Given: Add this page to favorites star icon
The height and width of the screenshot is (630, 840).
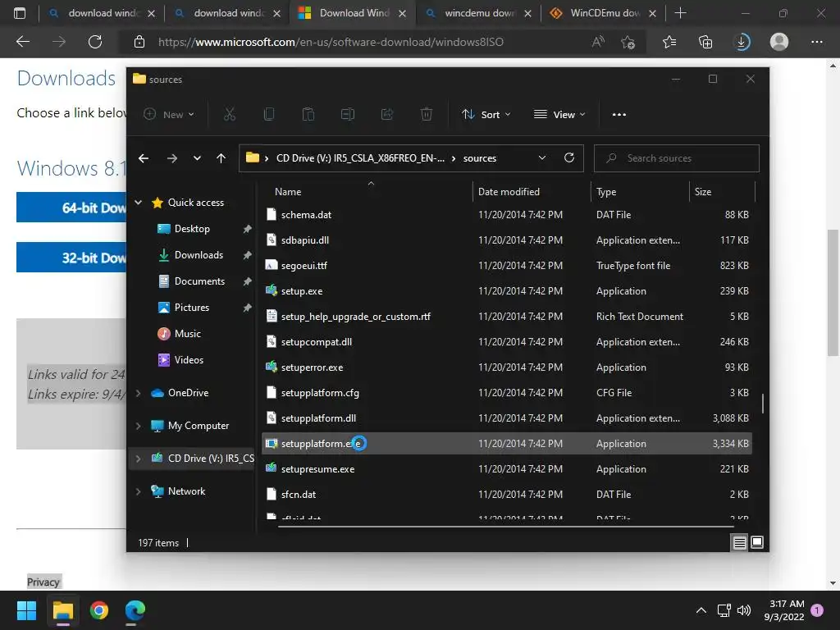Looking at the screenshot, I should point(628,42).
